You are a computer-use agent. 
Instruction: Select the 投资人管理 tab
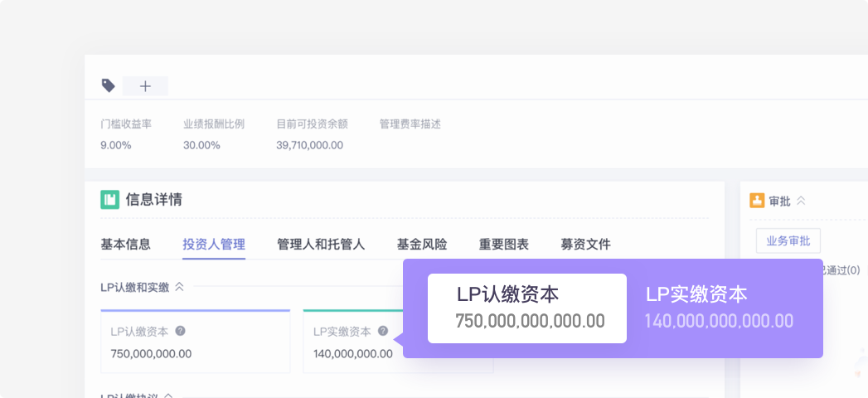tap(214, 244)
